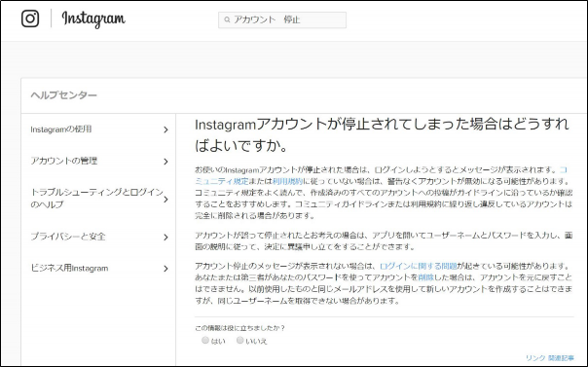Select the はい radio button
588x367 pixels.
[205, 341]
